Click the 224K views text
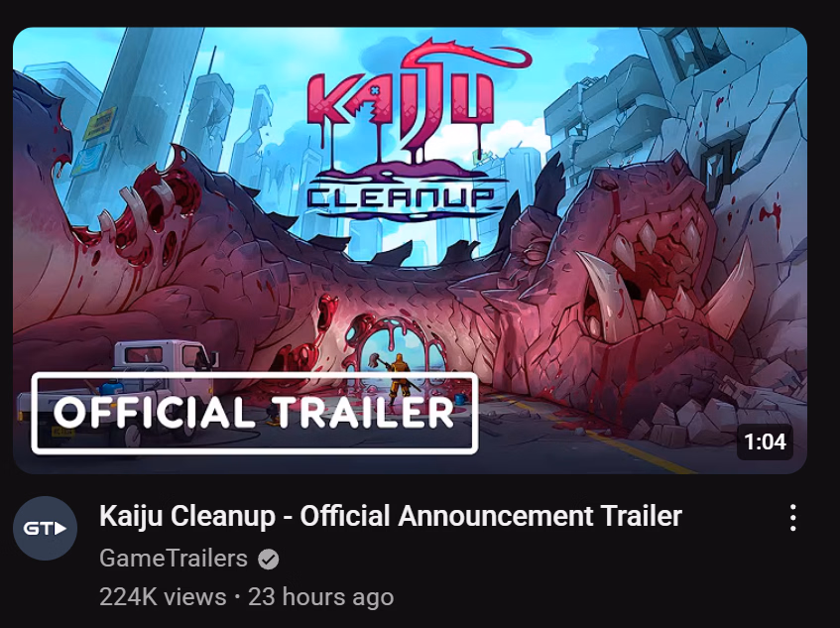Image resolution: width=840 pixels, height=628 pixels. pyautogui.click(x=163, y=597)
